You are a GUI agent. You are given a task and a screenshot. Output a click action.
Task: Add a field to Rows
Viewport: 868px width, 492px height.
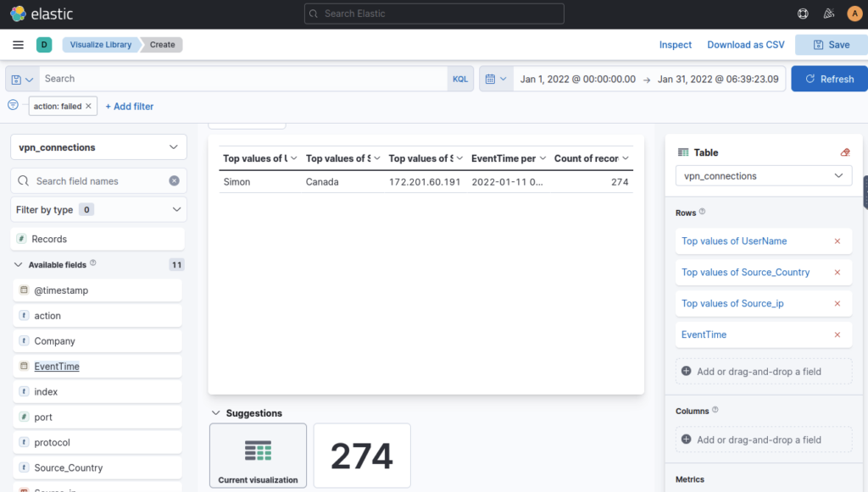point(764,372)
